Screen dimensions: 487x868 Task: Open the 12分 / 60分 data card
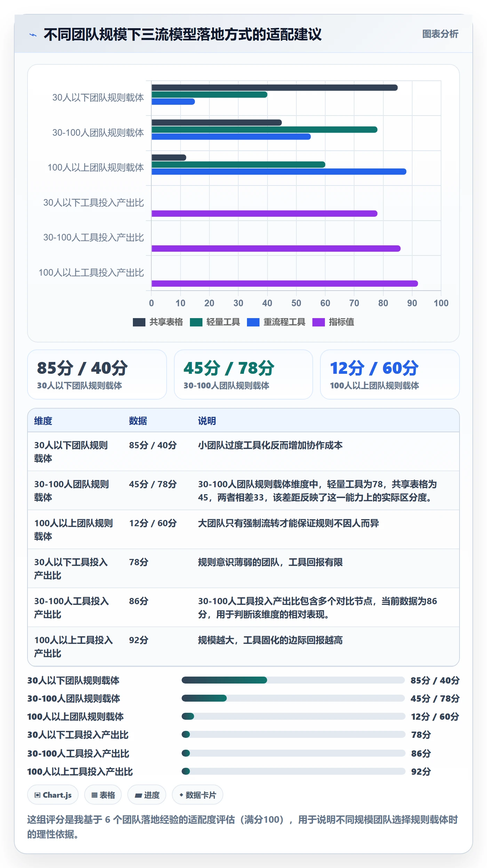(390, 374)
